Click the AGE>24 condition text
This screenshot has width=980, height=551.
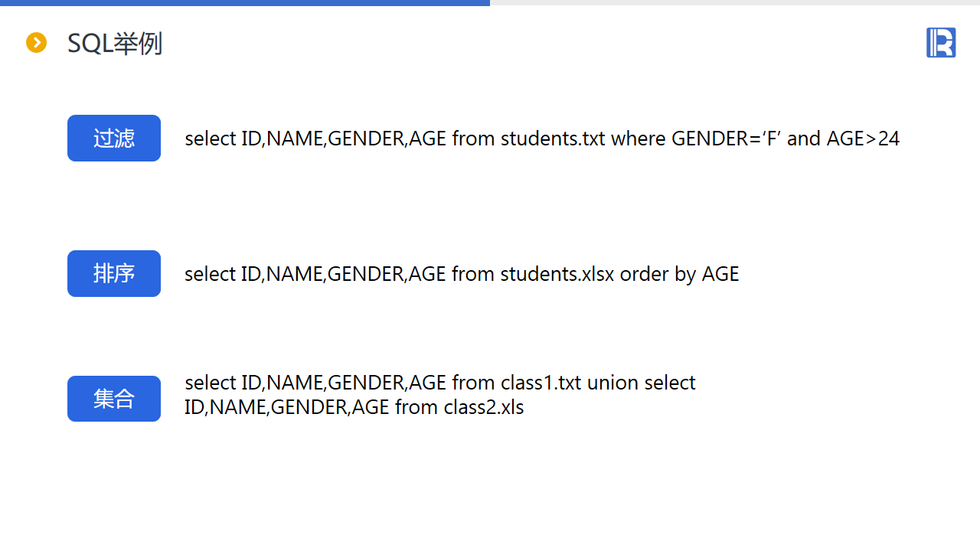[863, 139]
